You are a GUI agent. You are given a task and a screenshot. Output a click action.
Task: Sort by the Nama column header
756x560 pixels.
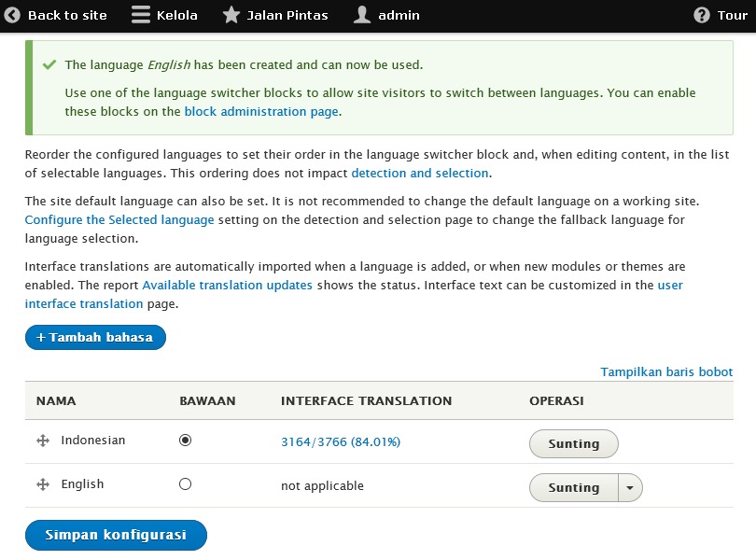(x=56, y=400)
